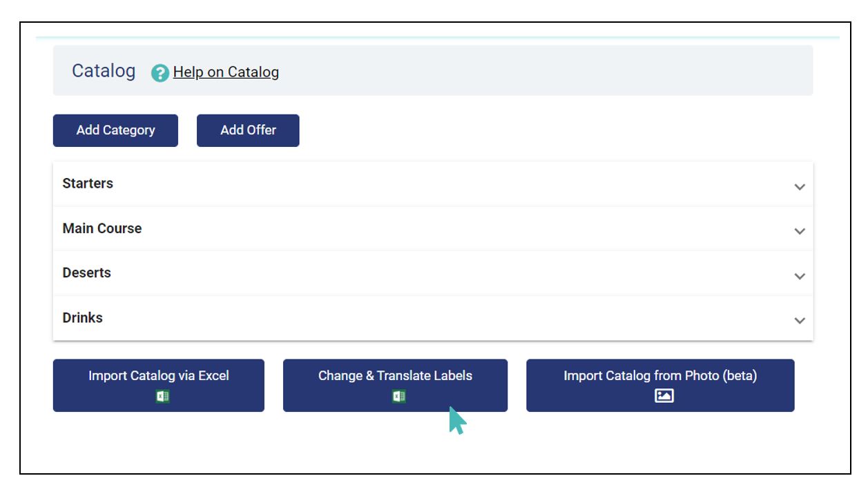
Task: Click Excel icon in Change & Translate Labels
Action: (399, 396)
